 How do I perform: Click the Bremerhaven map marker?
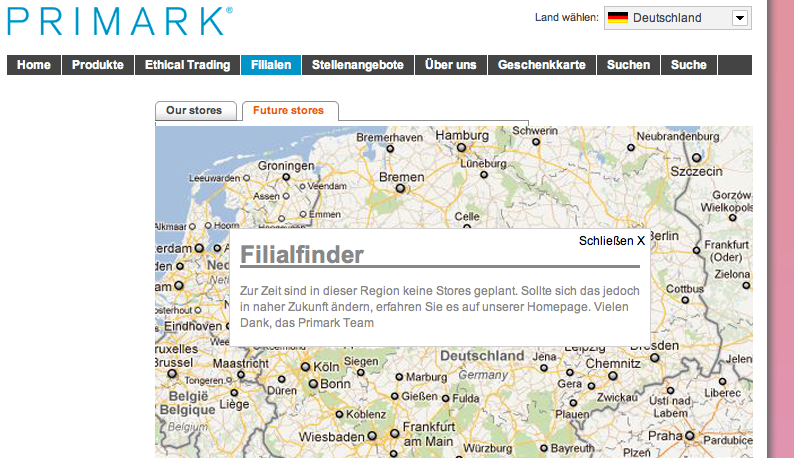point(390,148)
